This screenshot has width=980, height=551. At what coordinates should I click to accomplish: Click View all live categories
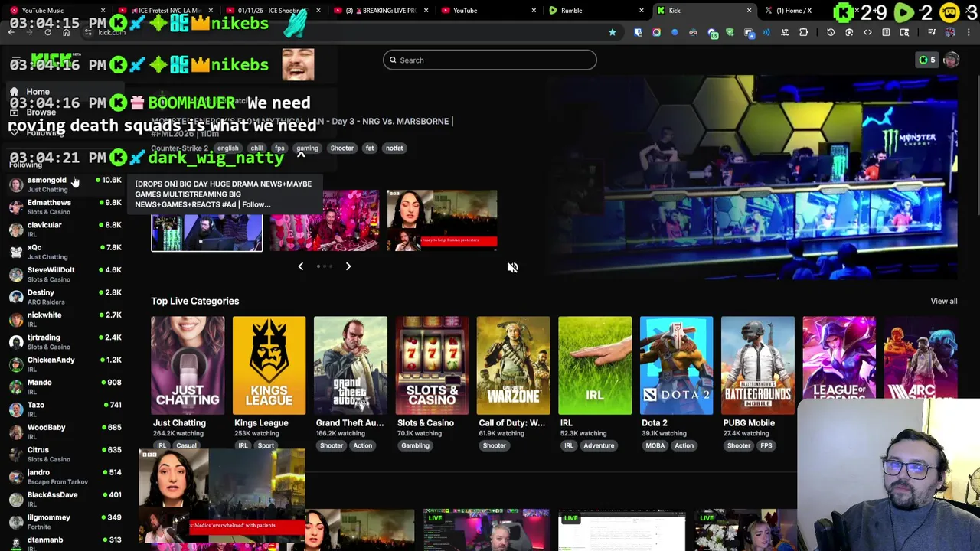[943, 301]
